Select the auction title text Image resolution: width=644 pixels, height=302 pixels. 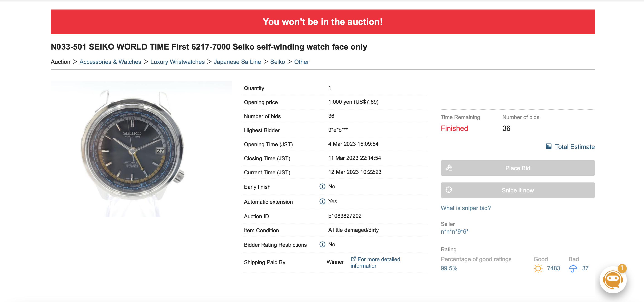pyautogui.click(x=209, y=47)
